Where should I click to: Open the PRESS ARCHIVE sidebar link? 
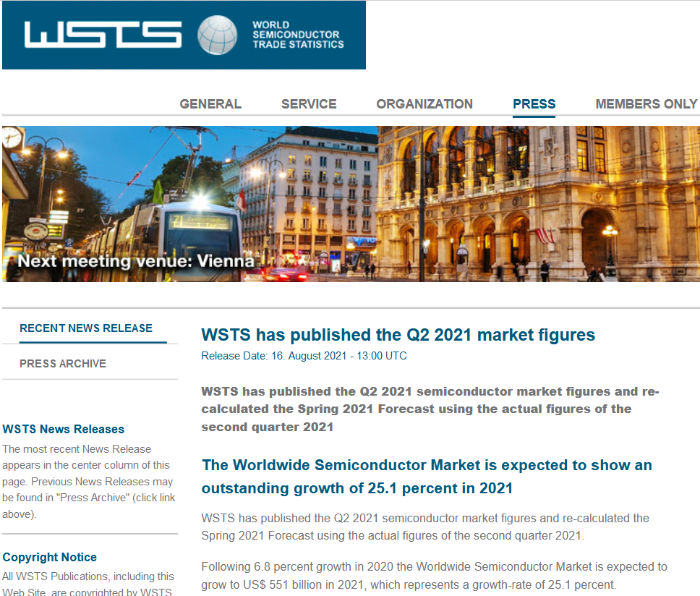click(x=63, y=363)
